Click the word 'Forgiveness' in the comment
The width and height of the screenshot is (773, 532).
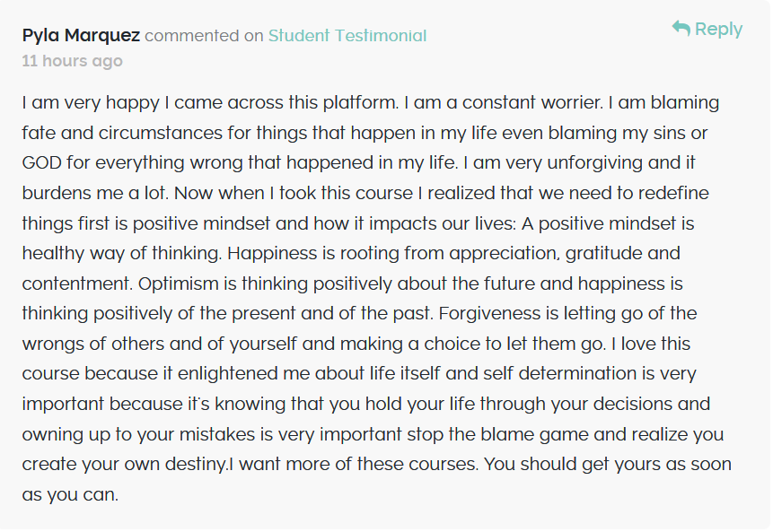point(489,313)
